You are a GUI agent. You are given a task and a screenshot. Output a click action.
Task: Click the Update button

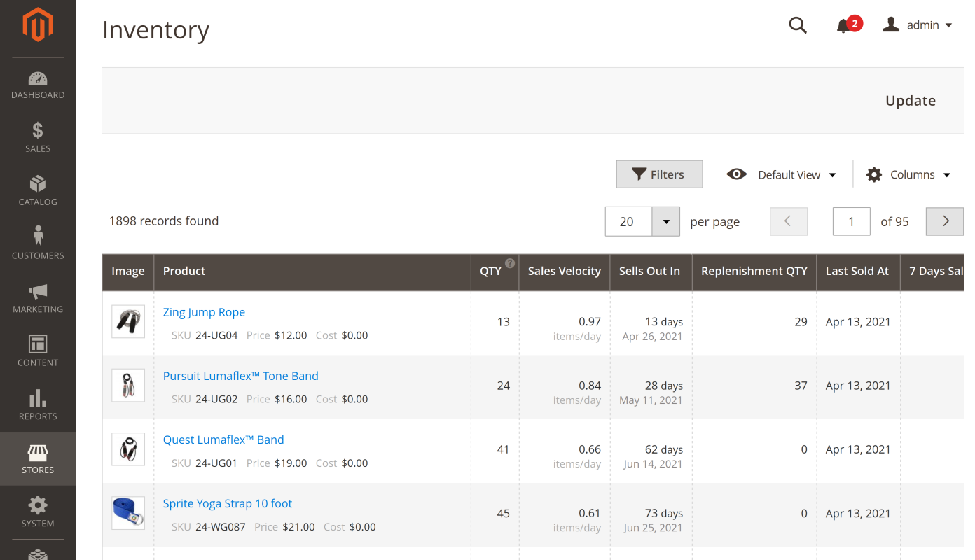tap(910, 101)
